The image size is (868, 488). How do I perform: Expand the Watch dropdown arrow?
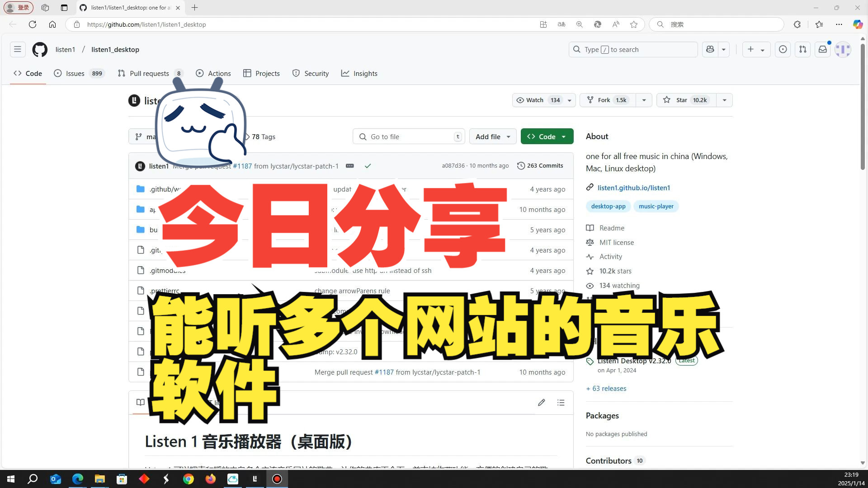click(569, 99)
